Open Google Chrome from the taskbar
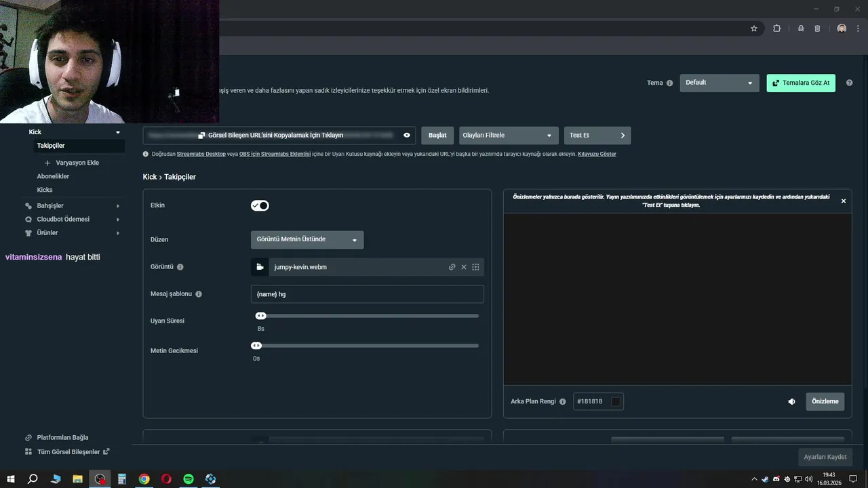This screenshot has width=868, height=488. pos(144,479)
